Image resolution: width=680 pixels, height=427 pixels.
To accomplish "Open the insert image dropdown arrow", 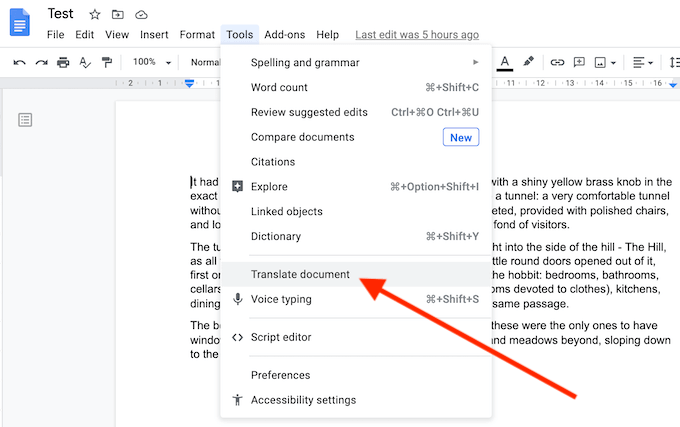I will tap(613, 63).
